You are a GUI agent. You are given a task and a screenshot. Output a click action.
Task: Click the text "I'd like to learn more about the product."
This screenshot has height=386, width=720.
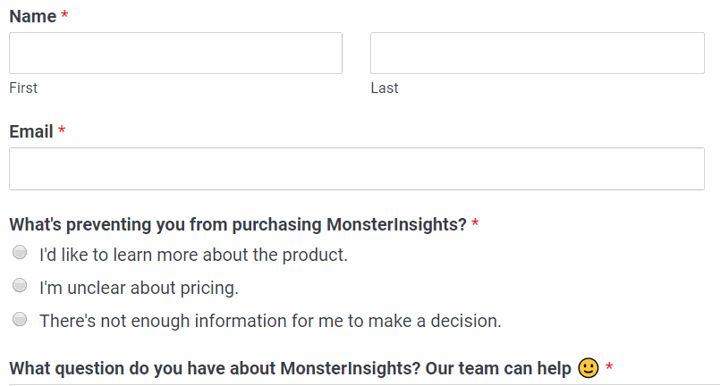point(193,255)
